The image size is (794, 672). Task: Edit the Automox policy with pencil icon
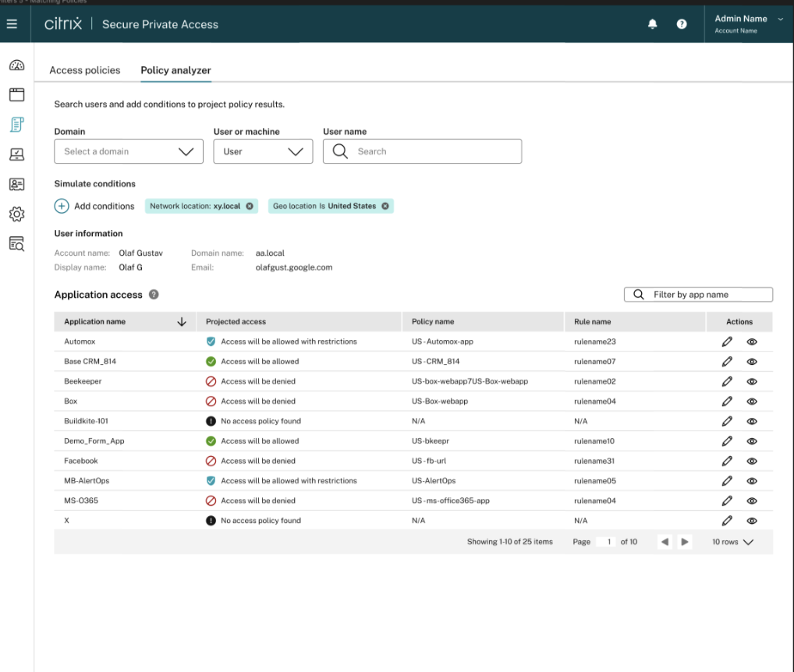click(727, 341)
